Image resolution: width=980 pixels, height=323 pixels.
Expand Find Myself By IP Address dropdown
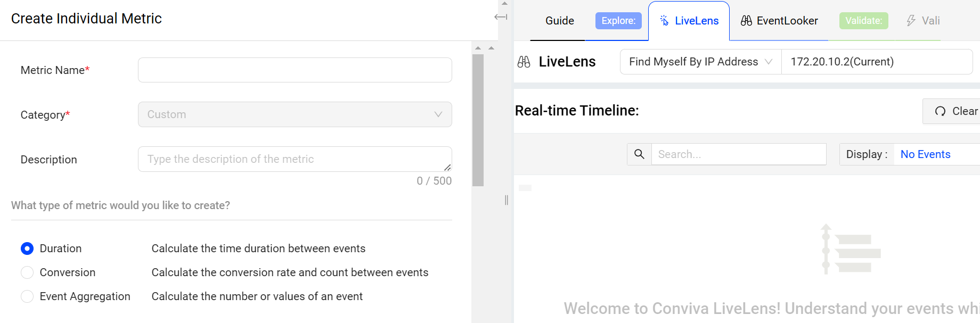click(700, 62)
